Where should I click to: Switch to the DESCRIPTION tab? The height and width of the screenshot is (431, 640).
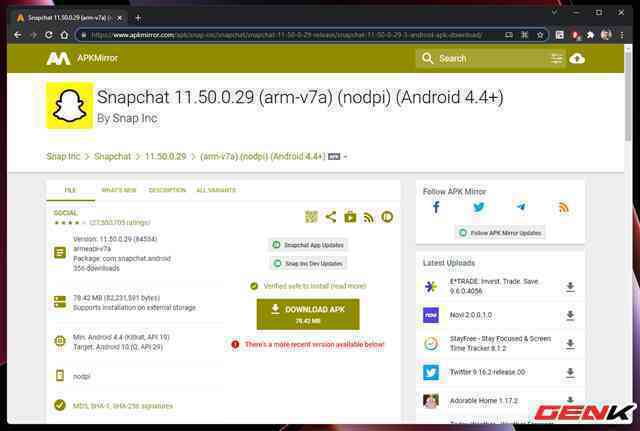click(167, 190)
